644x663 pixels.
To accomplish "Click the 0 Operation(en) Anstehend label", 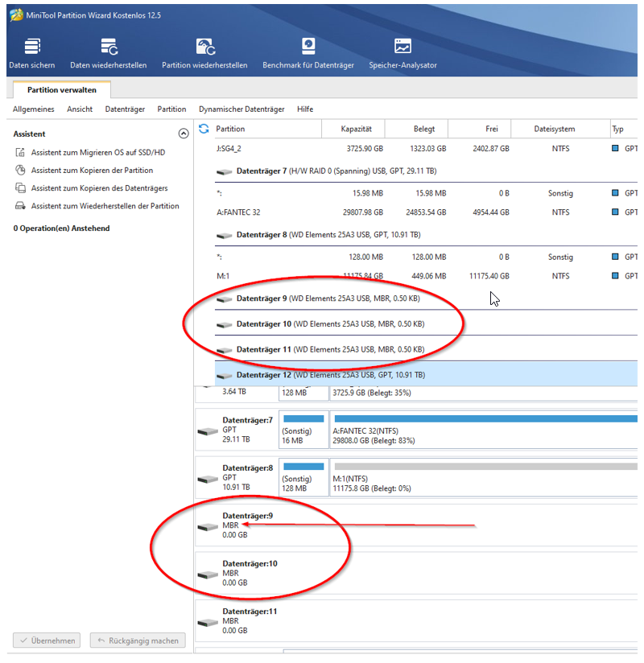I will pos(61,228).
